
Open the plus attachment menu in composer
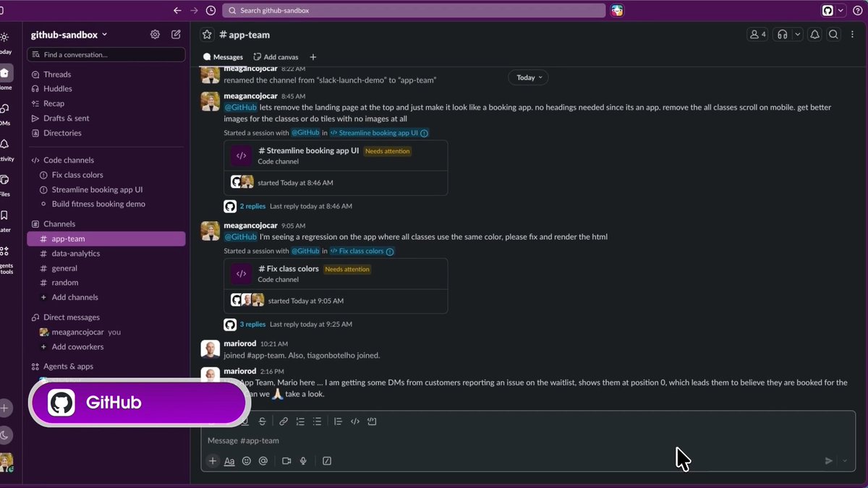[x=213, y=461]
